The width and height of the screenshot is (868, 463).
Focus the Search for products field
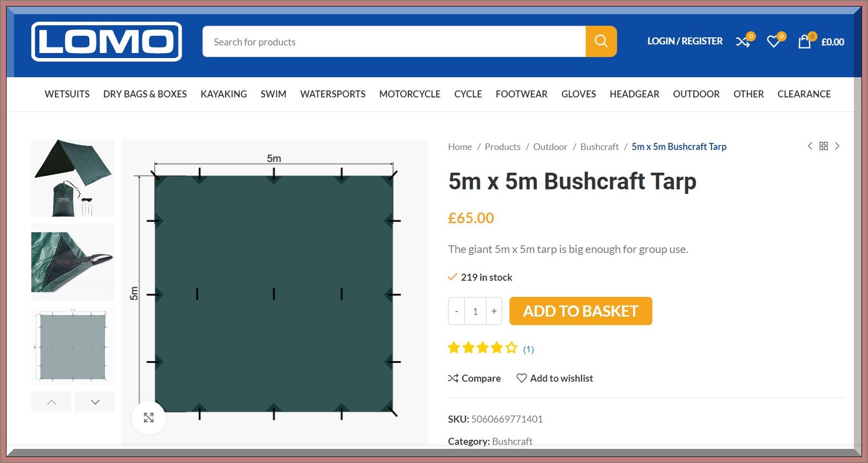[x=394, y=42]
